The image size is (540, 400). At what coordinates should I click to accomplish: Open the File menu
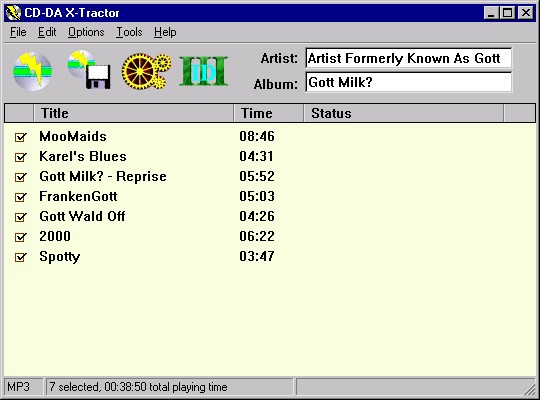click(18, 32)
